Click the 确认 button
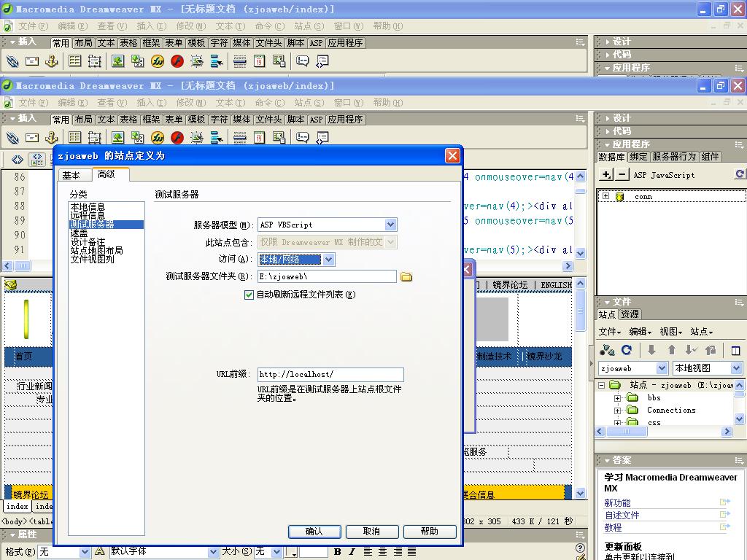747x560 pixels. click(x=314, y=532)
